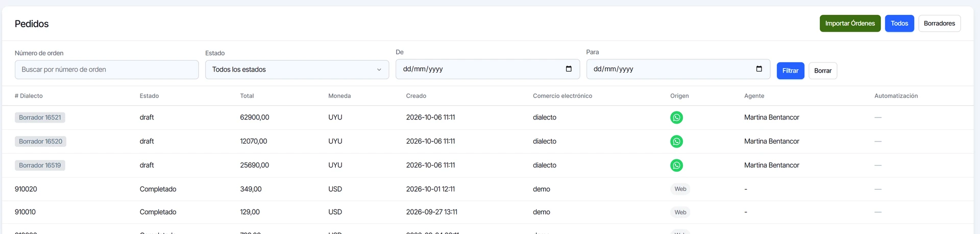The image size is (980, 234).
Task: Click created date 2026-10-01 12:11
Action: [x=431, y=189]
